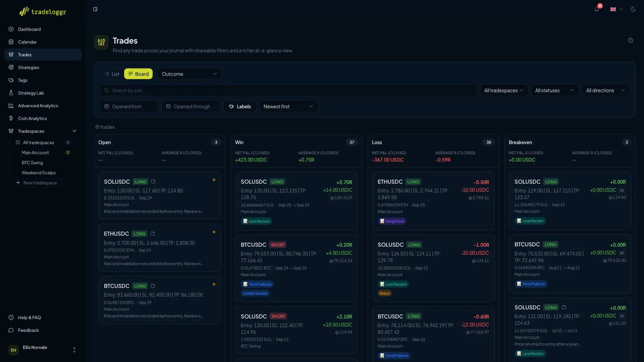Click status dot on open BTCUSDC card
The width and height of the screenshot is (644, 362).
point(214,284)
